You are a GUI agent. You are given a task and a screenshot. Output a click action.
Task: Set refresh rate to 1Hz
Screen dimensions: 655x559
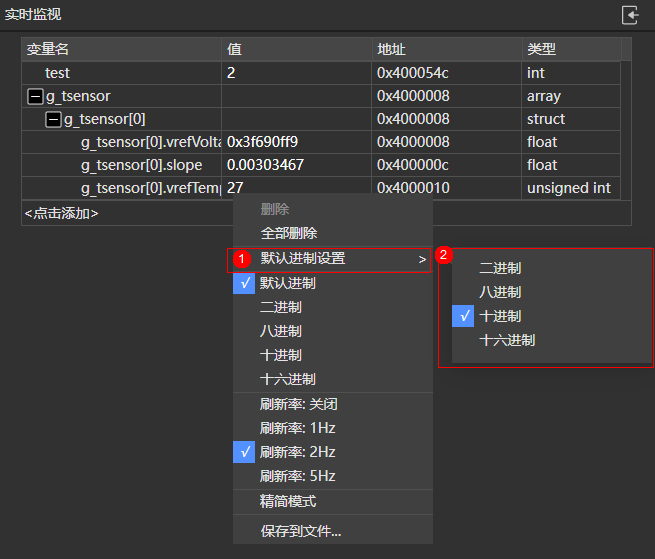[x=297, y=428]
